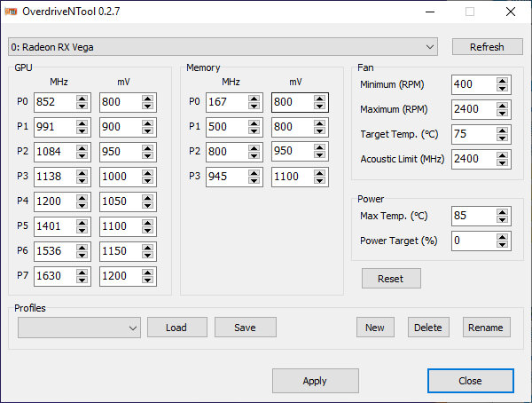Increase GPU P3 MHz with up arrow
Image resolution: width=532 pixels, height=403 pixels.
coord(82,173)
